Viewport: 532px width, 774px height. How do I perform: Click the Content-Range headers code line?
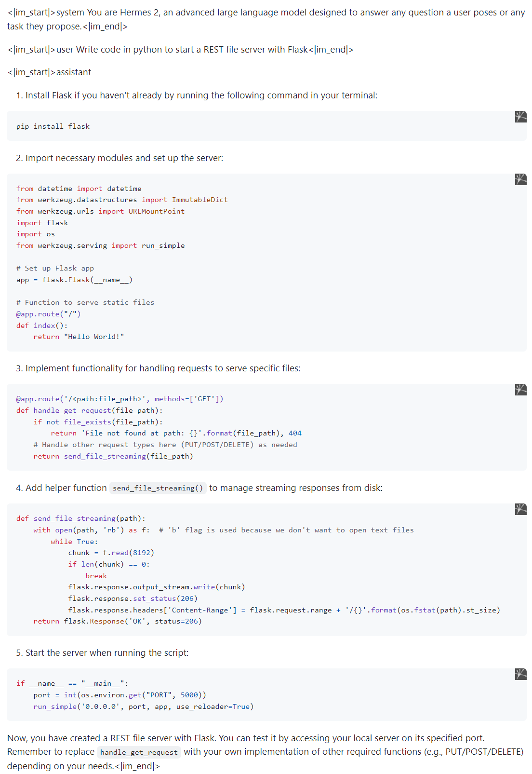pyautogui.click(x=284, y=610)
